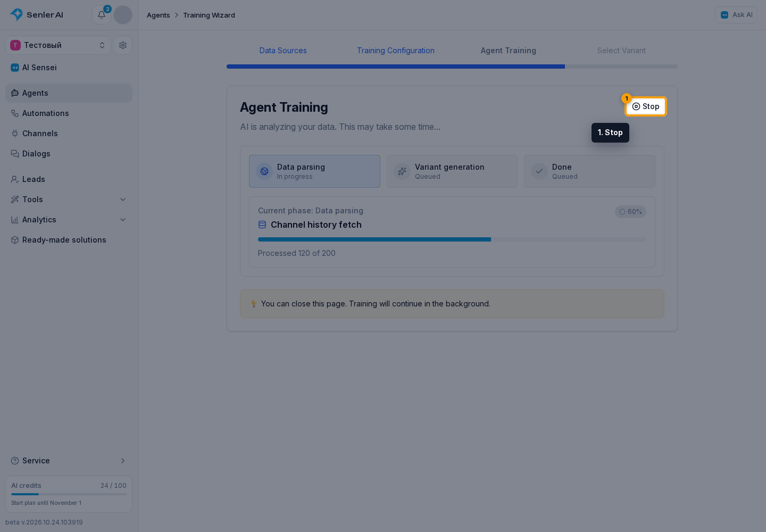Click the Automations sidebar icon

coord(15,113)
